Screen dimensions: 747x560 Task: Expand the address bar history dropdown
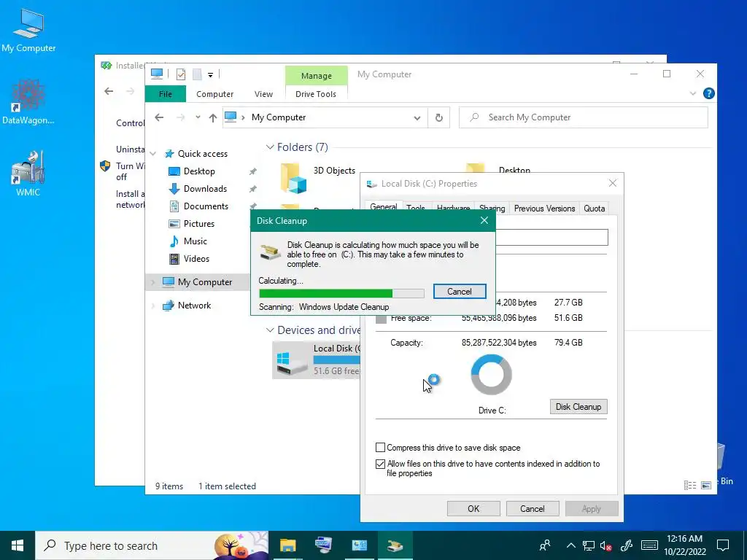[417, 117]
